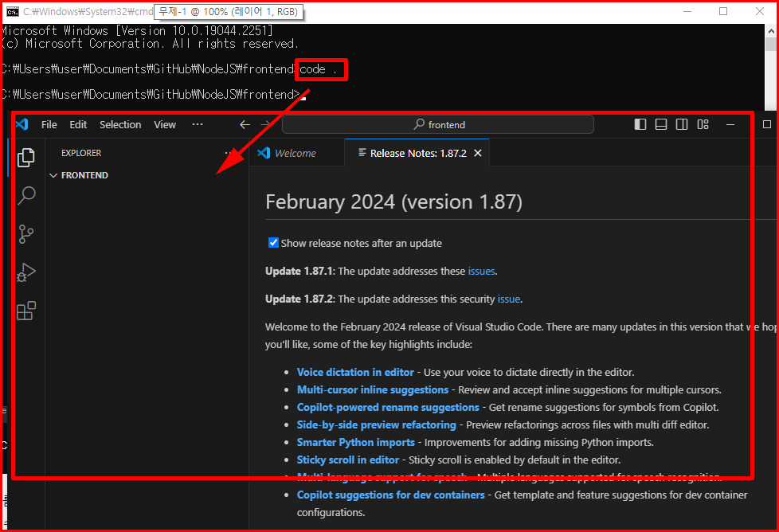Maximize the cmd window
Image resolution: width=779 pixels, height=532 pixels.
point(723,11)
